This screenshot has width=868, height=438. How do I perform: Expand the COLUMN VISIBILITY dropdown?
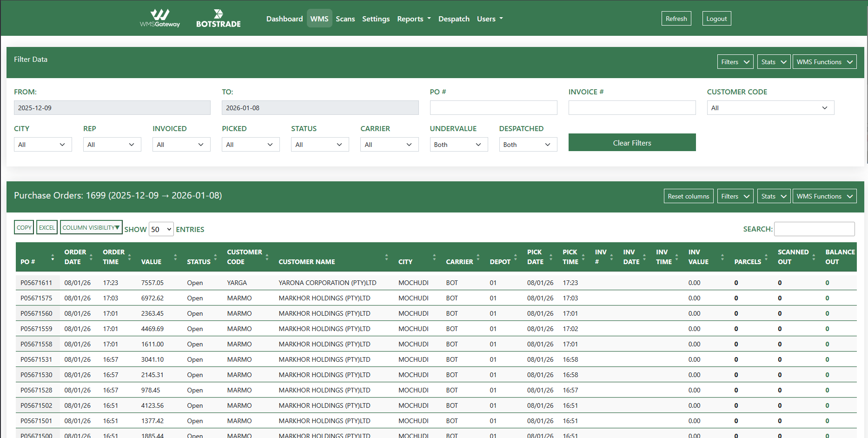(x=91, y=227)
